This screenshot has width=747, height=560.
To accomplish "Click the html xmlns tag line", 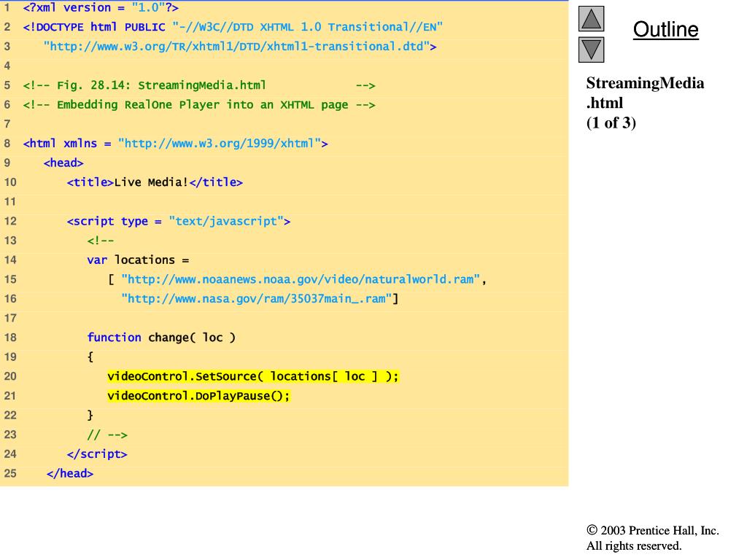I will 175,144.
